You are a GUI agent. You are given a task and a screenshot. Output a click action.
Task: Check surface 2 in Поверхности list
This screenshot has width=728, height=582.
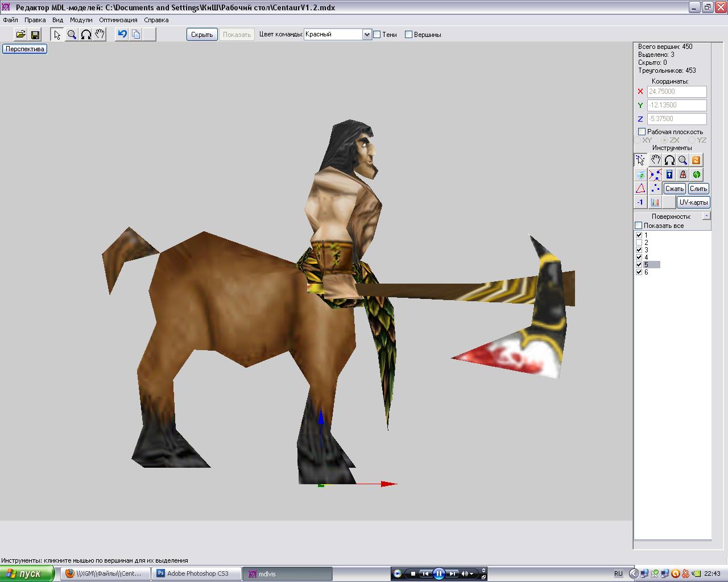639,242
